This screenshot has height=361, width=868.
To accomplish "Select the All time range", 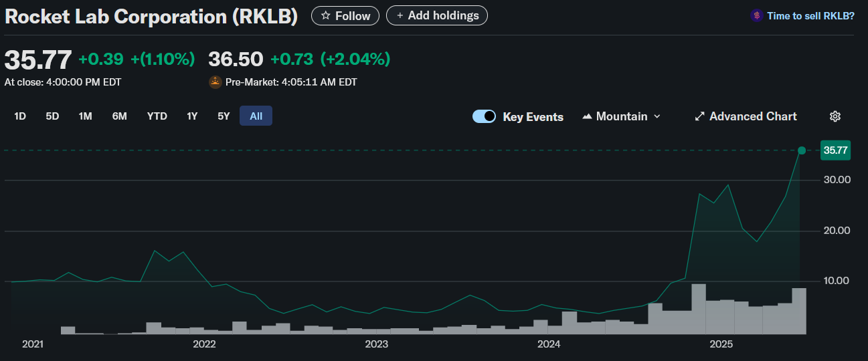I will [256, 116].
